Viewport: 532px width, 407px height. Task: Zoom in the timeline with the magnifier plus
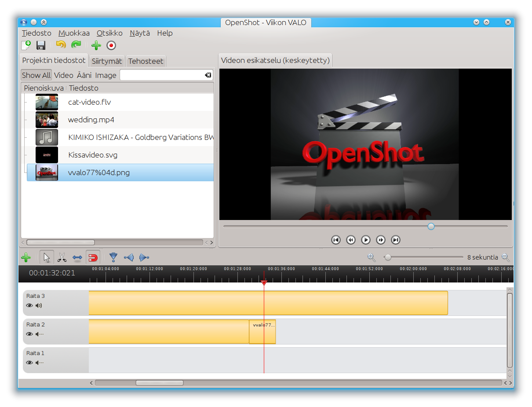tap(372, 257)
